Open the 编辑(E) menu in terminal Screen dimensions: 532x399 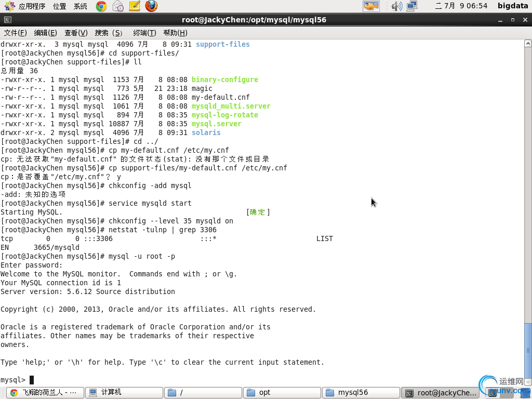[x=46, y=33]
